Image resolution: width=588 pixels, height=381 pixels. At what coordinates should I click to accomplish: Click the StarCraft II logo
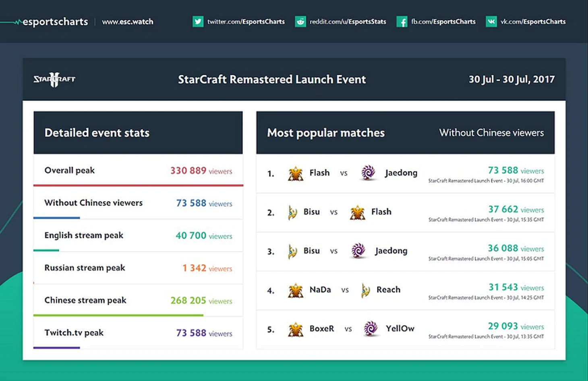[54, 79]
